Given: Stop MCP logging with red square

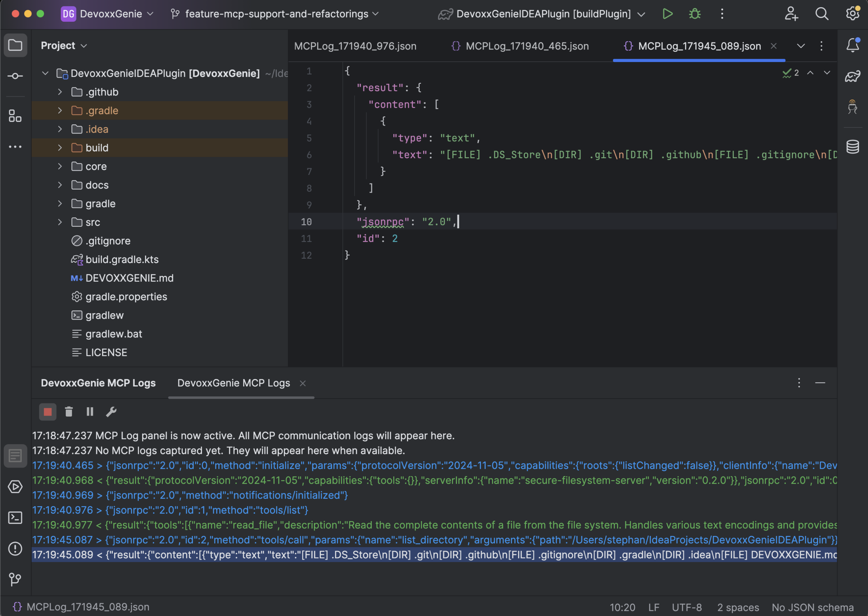Looking at the screenshot, I should tap(48, 412).
